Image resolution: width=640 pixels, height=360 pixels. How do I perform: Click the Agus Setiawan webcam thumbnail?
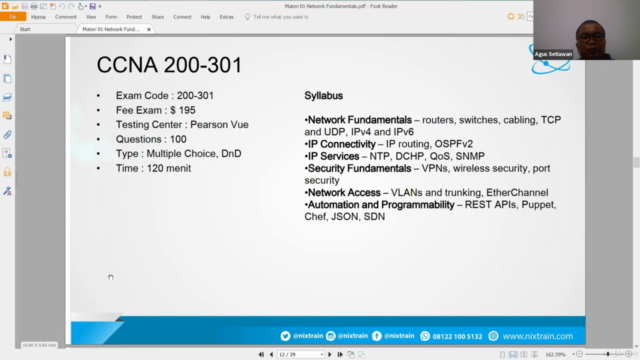(x=587, y=30)
